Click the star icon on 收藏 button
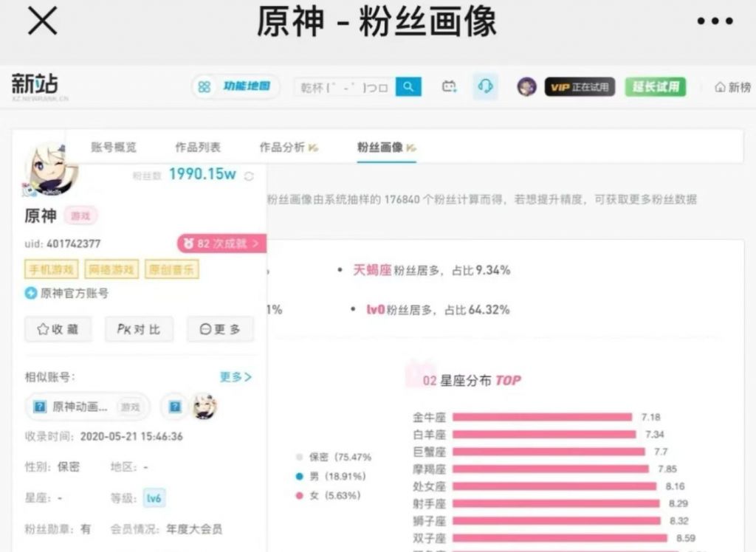Viewport: 756px width, 552px height. 44,329
